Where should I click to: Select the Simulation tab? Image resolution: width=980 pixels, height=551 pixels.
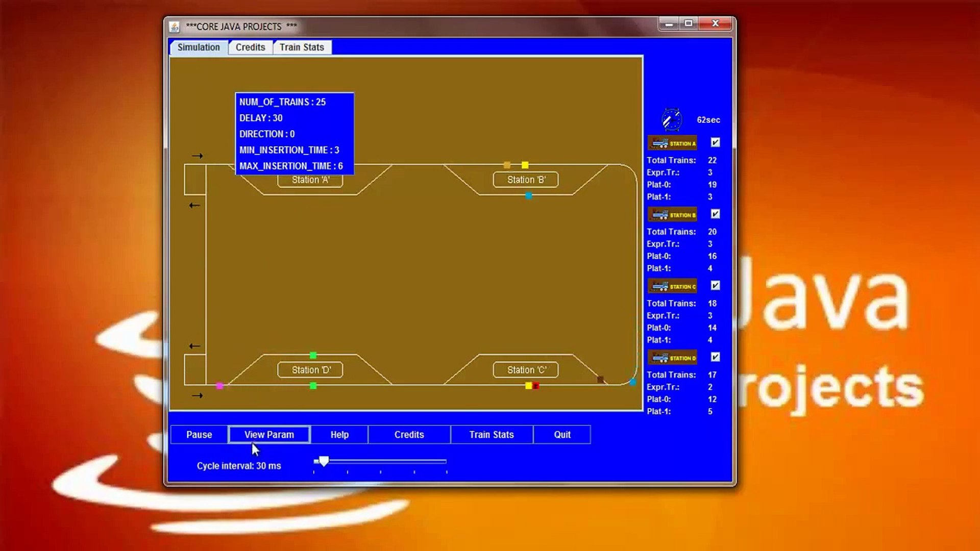click(199, 47)
